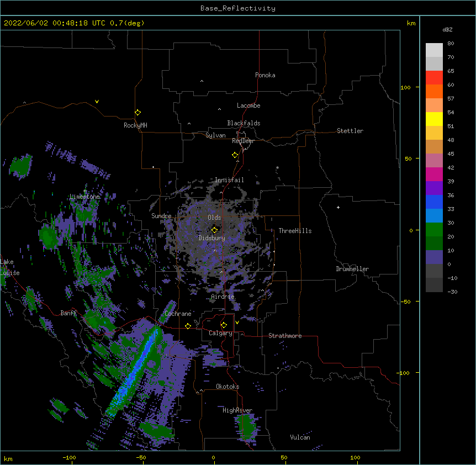The image size is (476, 465).
Task: Click the RedDeer city label
Action: (x=243, y=141)
